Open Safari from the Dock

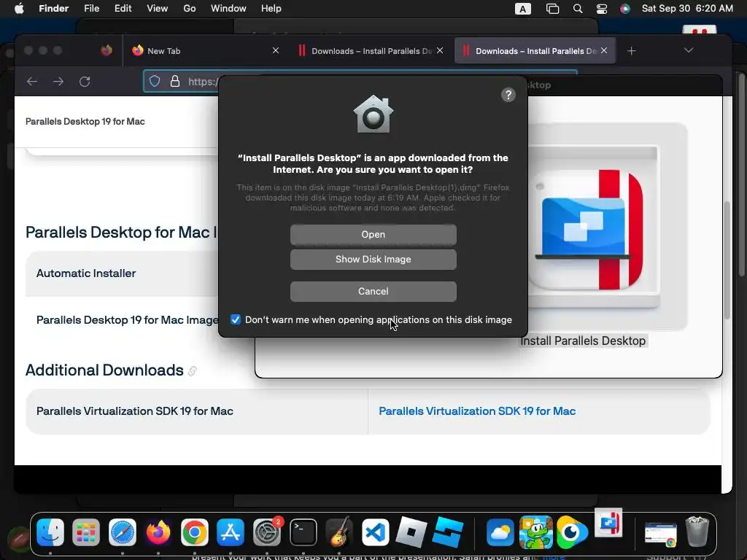pyautogui.click(x=123, y=532)
